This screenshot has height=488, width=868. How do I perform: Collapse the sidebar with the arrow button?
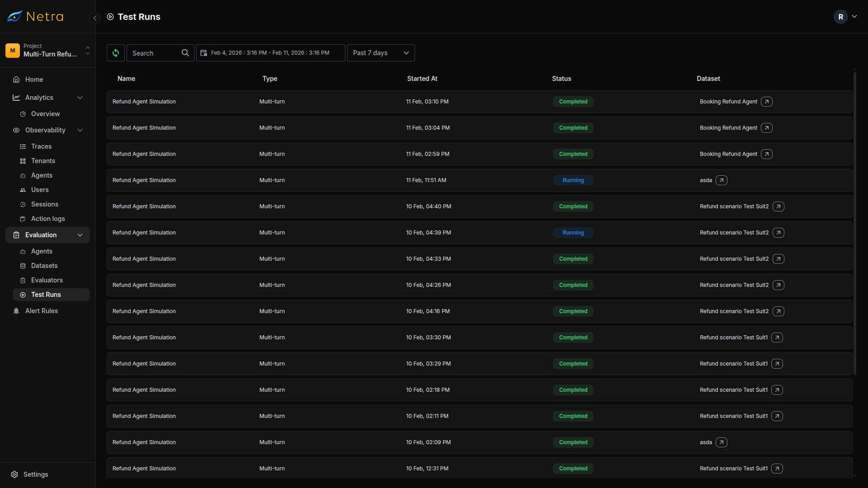pos(95,18)
